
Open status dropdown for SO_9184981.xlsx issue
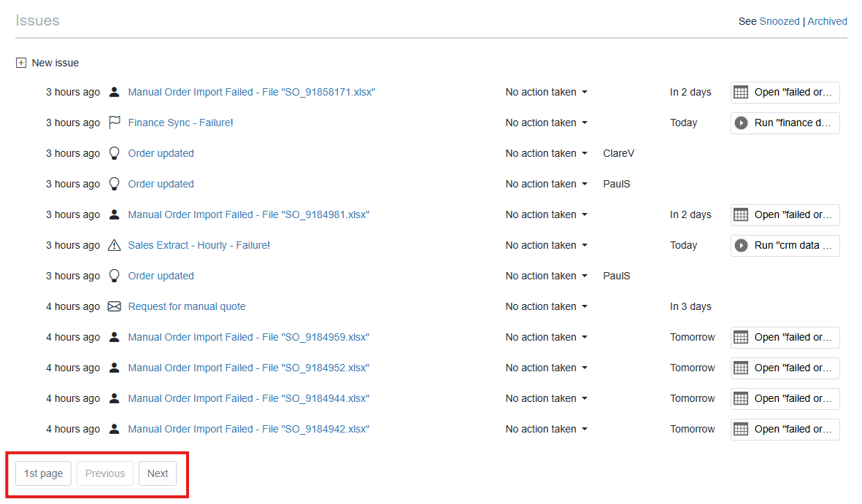tap(547, 214)
